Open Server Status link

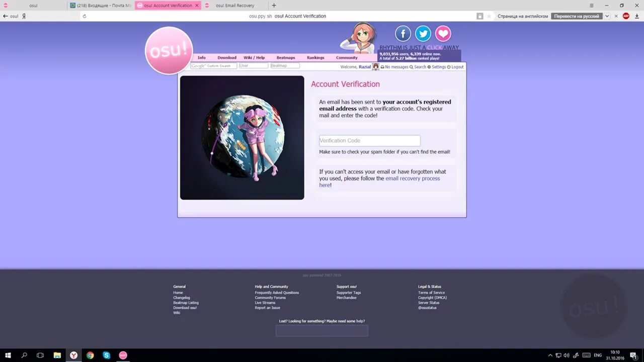click(x=429, y=303)
